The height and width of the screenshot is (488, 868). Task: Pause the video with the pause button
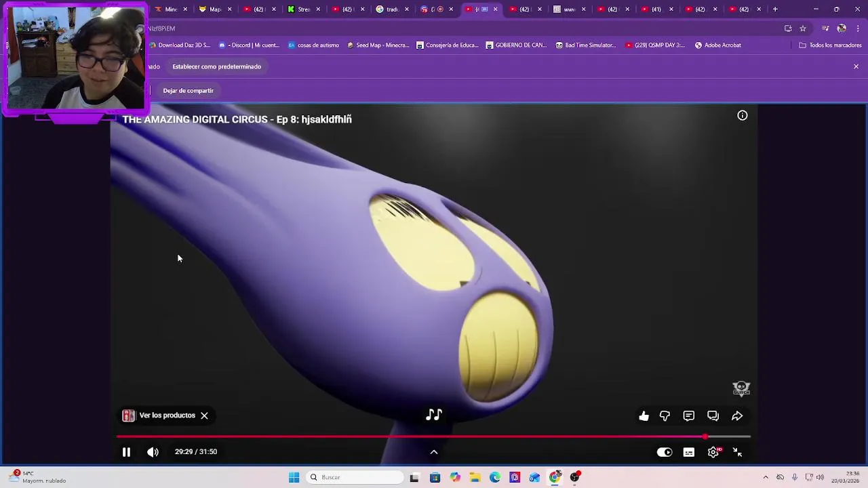point(126,452)
